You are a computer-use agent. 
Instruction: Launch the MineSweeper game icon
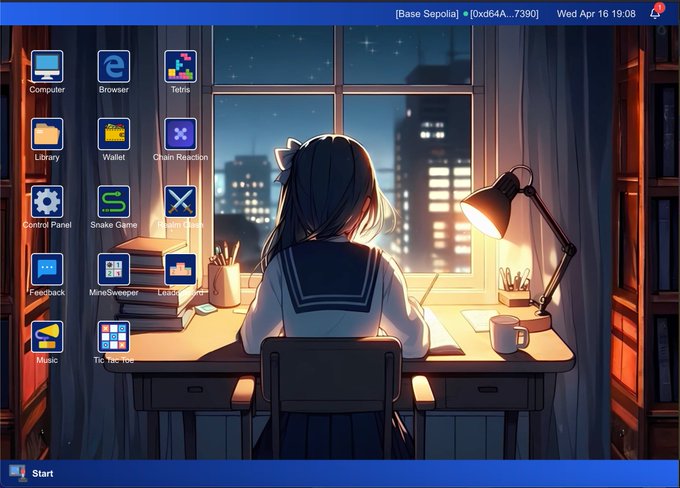pyautogui.click(x=113, y=269)
